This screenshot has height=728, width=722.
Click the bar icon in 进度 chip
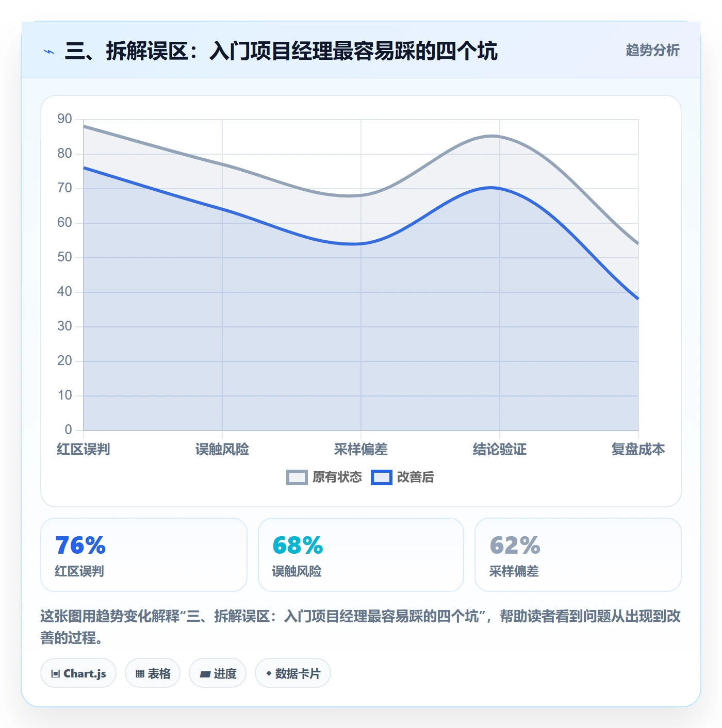pos(205,674)
